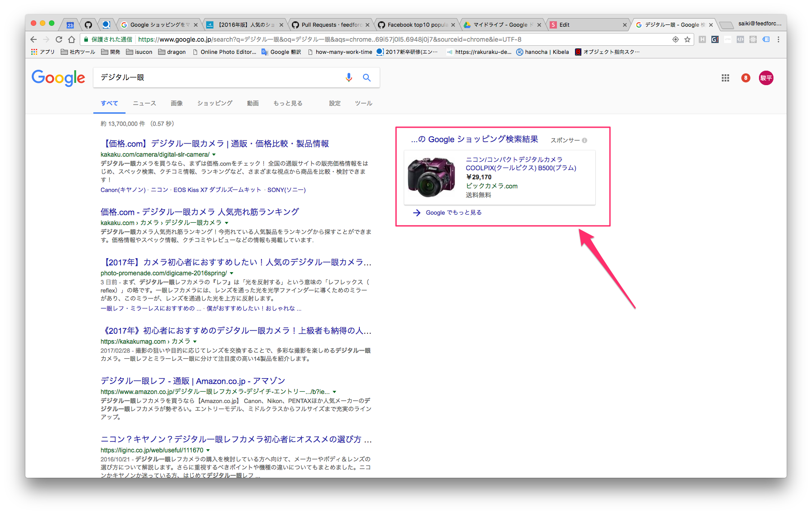812x514 pixels.
Task: Click the blue search magnifier button
Action: pyautogui.click(x=367, y=77)
